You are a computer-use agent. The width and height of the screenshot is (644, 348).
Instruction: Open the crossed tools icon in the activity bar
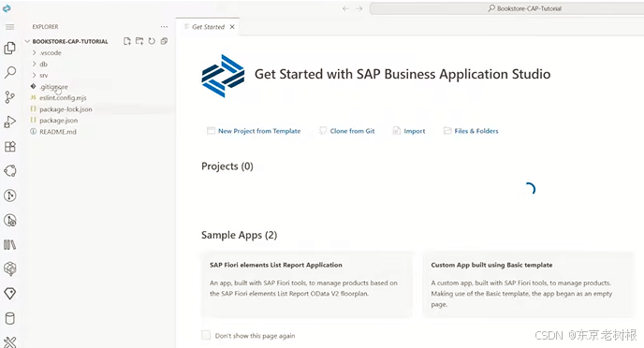(x=10, y=341)
